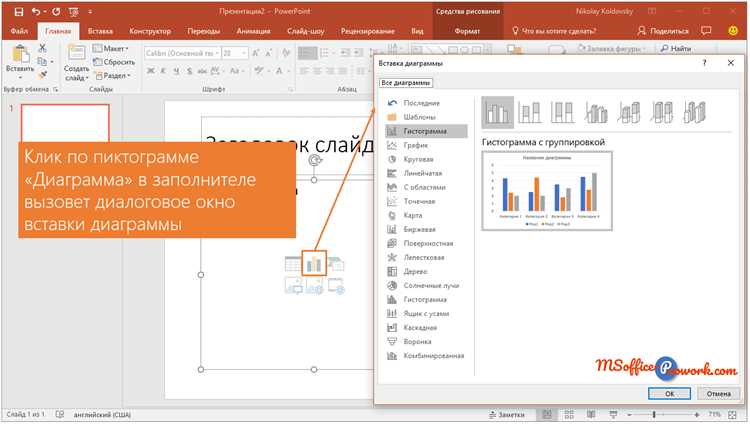This screenshot has width=750, height=424.
Task: Click the Cut scissors icon
Action: (x=43, y=48)
